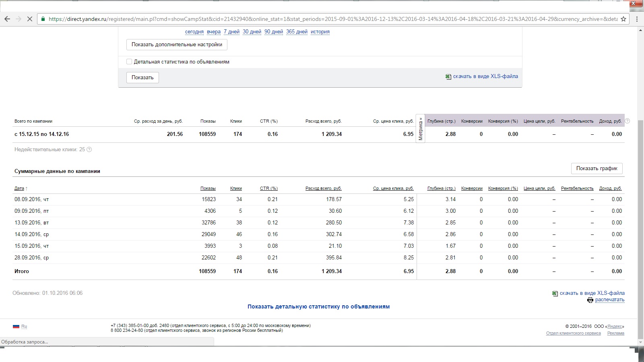Open the Chrome three-dot menu
Screen dimensions: 644x362
click(637, 19)
